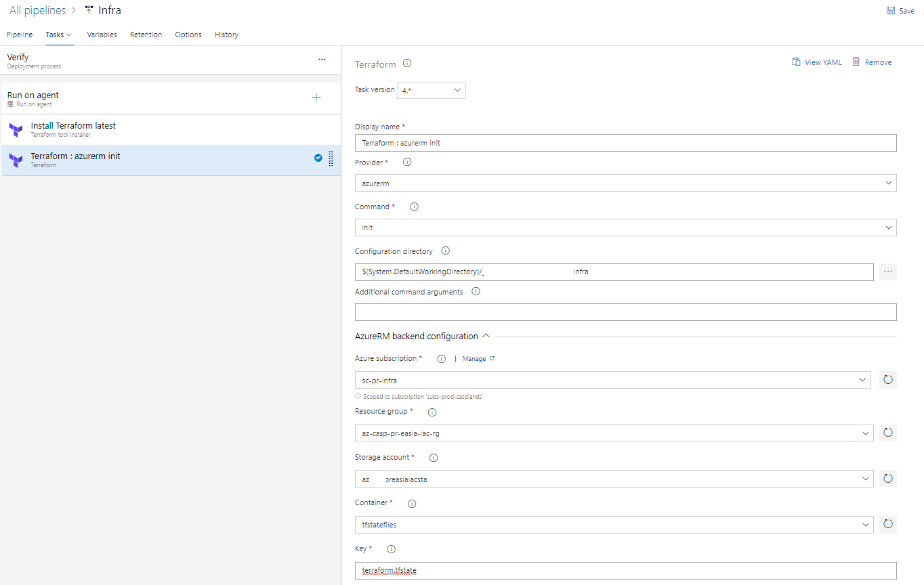Add a task with the plus icon
This screenshot has height=585, width=924.
316,97
